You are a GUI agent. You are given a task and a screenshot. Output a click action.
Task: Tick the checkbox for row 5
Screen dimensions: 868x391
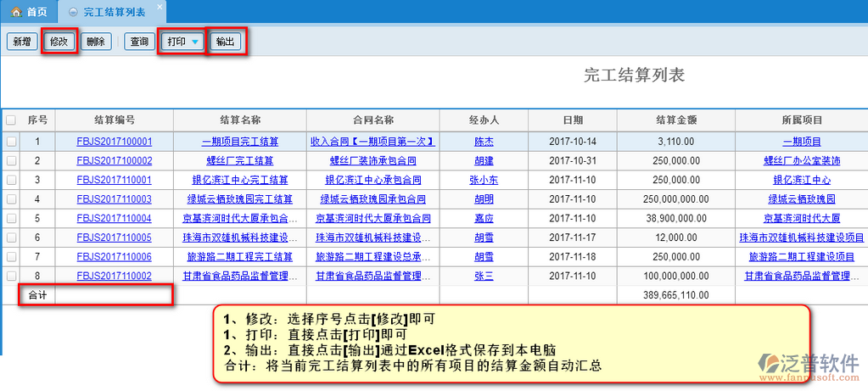(11, 218)
